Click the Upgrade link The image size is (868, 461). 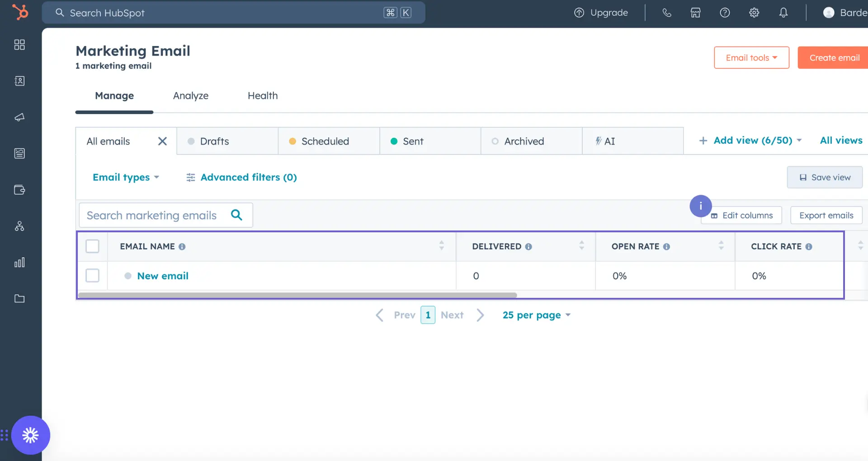point(601,13)
